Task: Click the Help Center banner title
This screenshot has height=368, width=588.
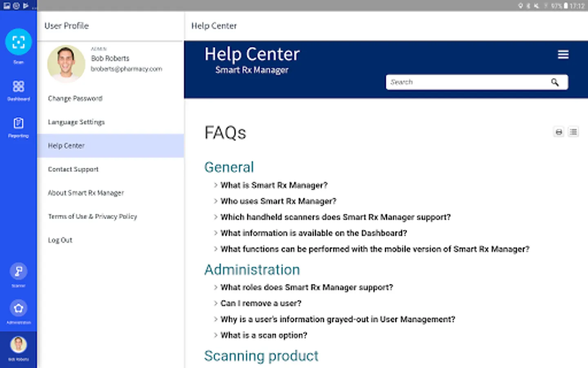Action: point(252,54)
